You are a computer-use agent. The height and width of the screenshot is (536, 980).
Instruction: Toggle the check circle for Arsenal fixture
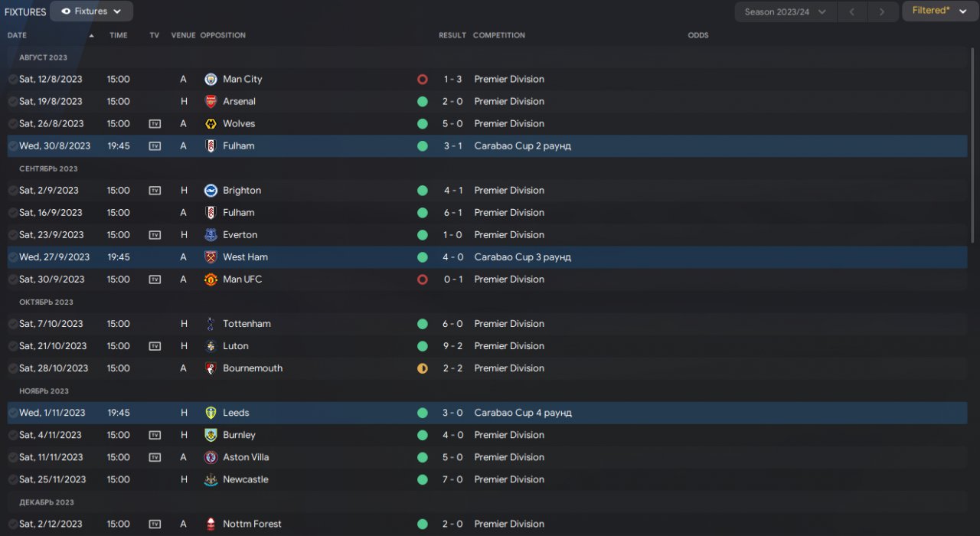click(x=13, y=101)
